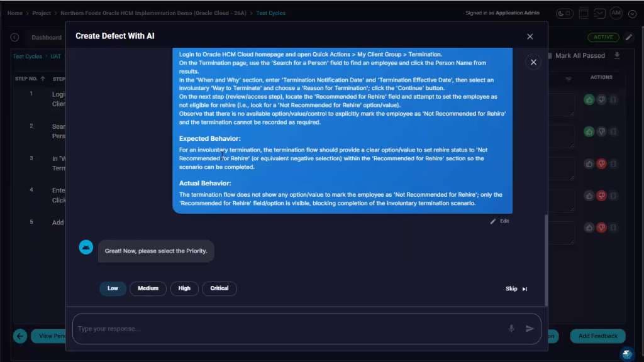The width and height of the screenshot is (644, 362).
Task: Click the View button at bottom left
Action: tap(48, 336)
